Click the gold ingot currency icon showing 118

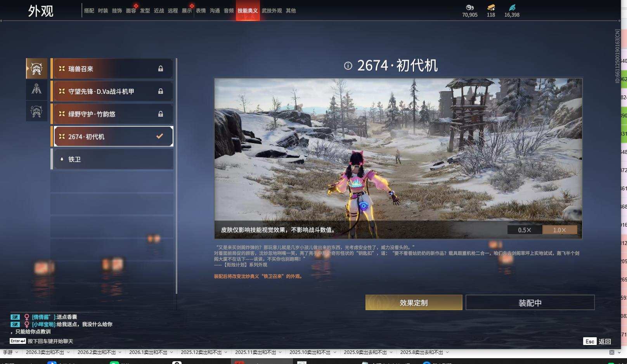click(490, 8)
